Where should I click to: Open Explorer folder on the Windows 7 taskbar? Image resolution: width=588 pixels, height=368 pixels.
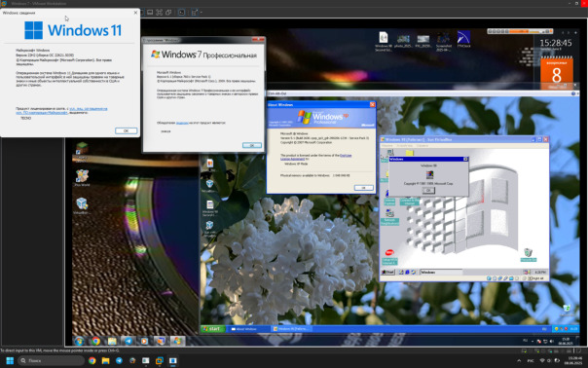coord(112,341)
